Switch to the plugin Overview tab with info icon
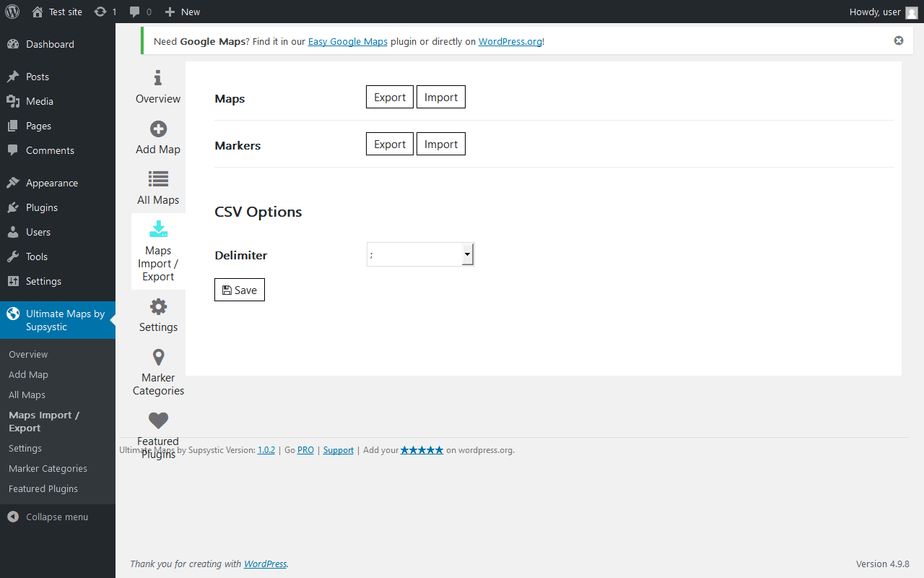The height and width of the screenshot is (578, 924). click(x=158, y=87)
